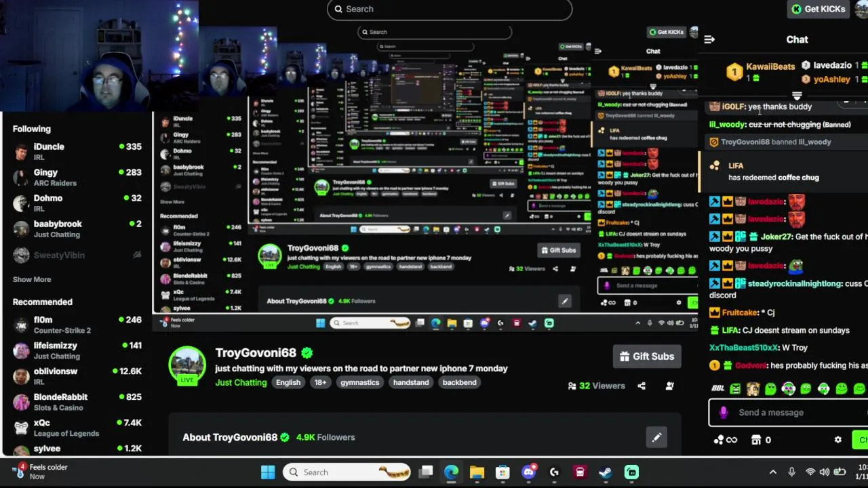Open Steam from taskbar
This screenshot has width=868, height=488.
point(606,472)
